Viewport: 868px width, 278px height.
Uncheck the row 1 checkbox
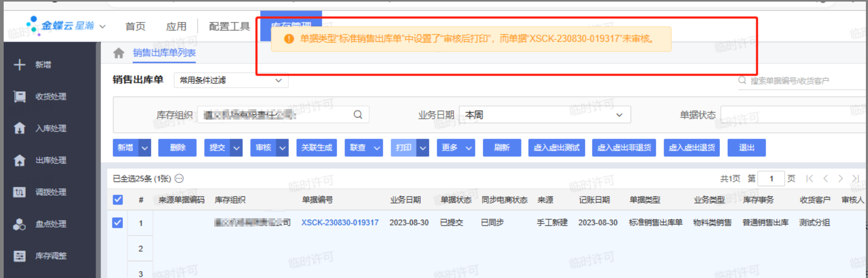tap(118, 223)
